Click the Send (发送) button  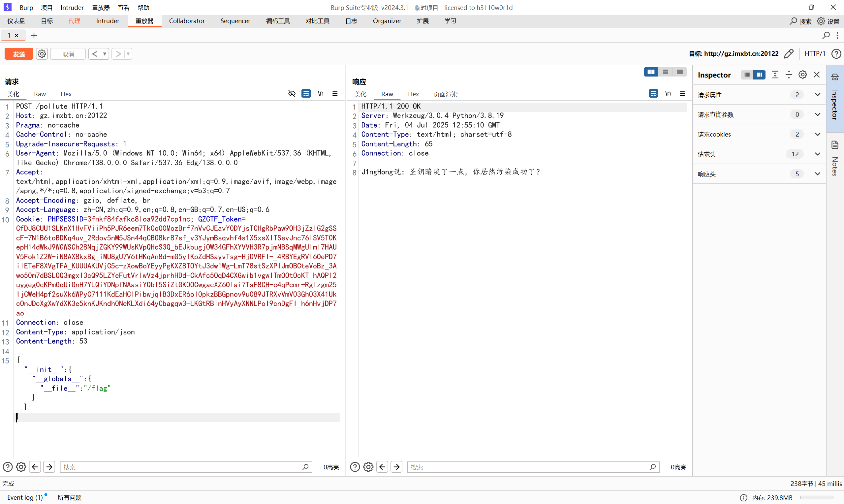[19, 54]
